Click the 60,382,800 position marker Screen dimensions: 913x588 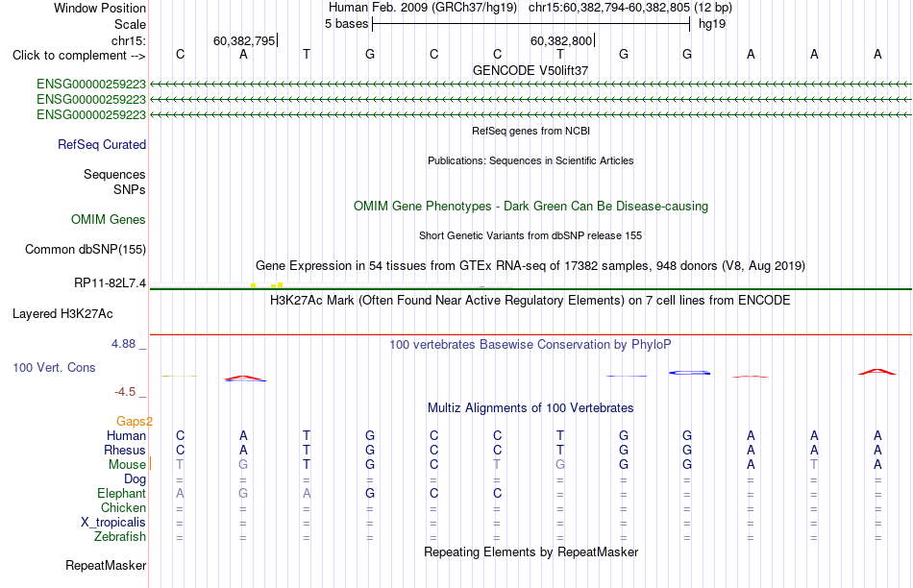tap(562, 40)
